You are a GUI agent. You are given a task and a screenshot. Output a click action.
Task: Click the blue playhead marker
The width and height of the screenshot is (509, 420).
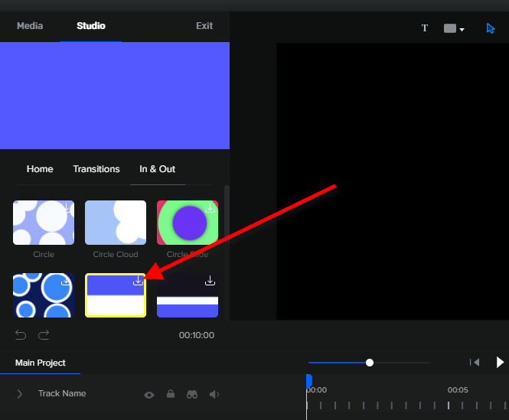pos(309,382)
